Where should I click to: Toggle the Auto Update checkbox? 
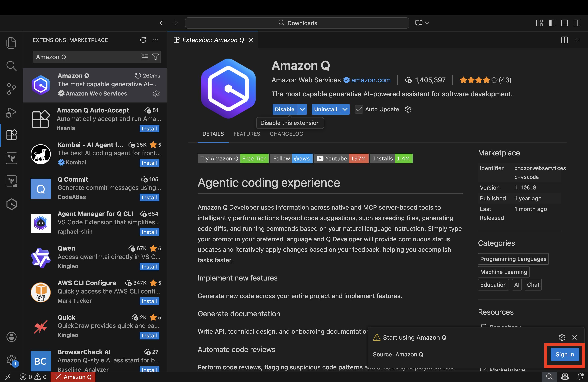[359, 109]
